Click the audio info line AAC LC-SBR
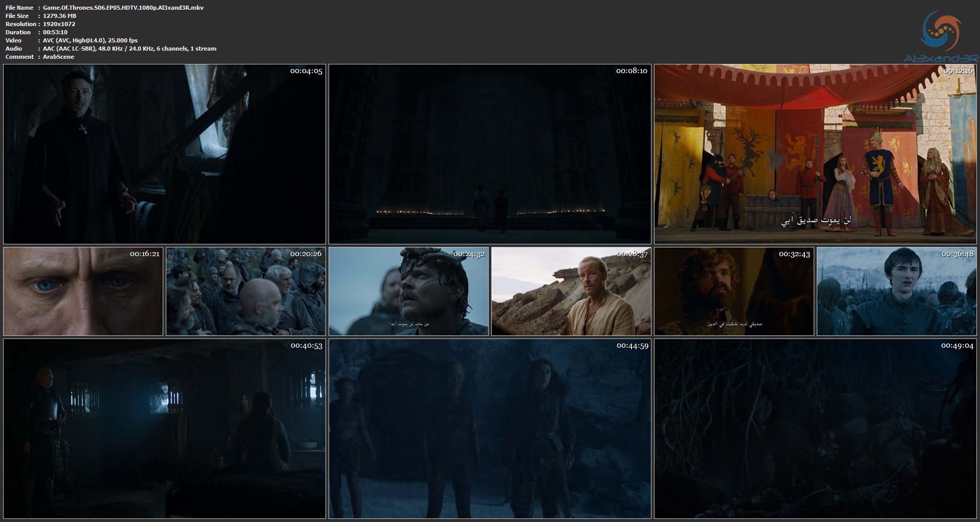This screenshot has width=980, height=522. click(x=129, y=49)
